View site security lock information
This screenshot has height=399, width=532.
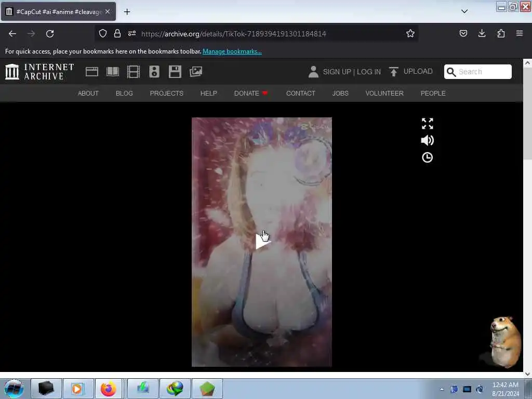117,33
